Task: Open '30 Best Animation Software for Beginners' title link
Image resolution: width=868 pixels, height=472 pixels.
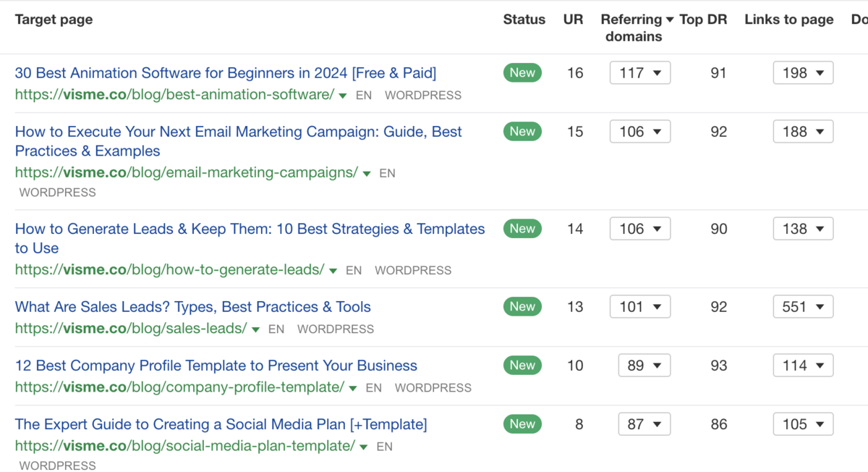Action: [x=226, y=73]
